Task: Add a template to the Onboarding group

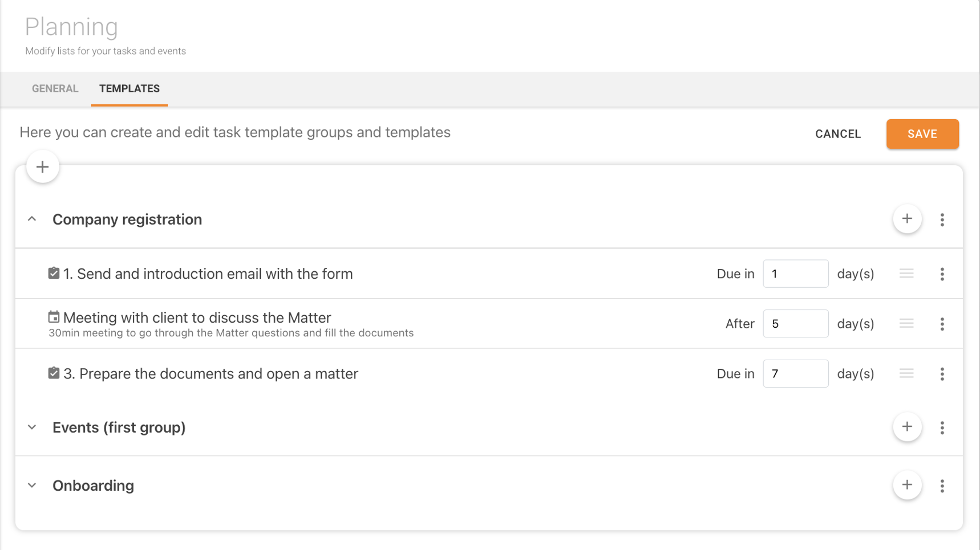Action: (x=907, y=485)
